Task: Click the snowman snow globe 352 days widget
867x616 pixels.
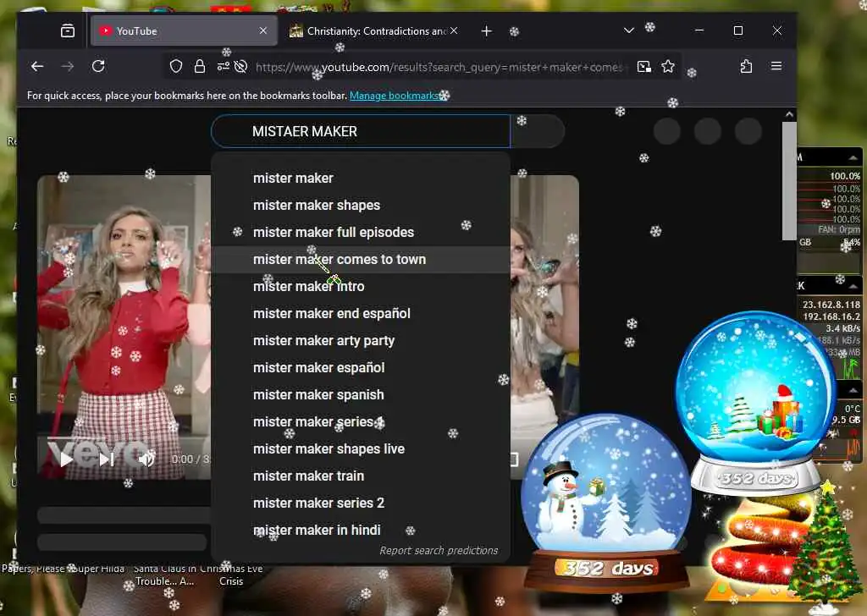Action: pos(607,502)
